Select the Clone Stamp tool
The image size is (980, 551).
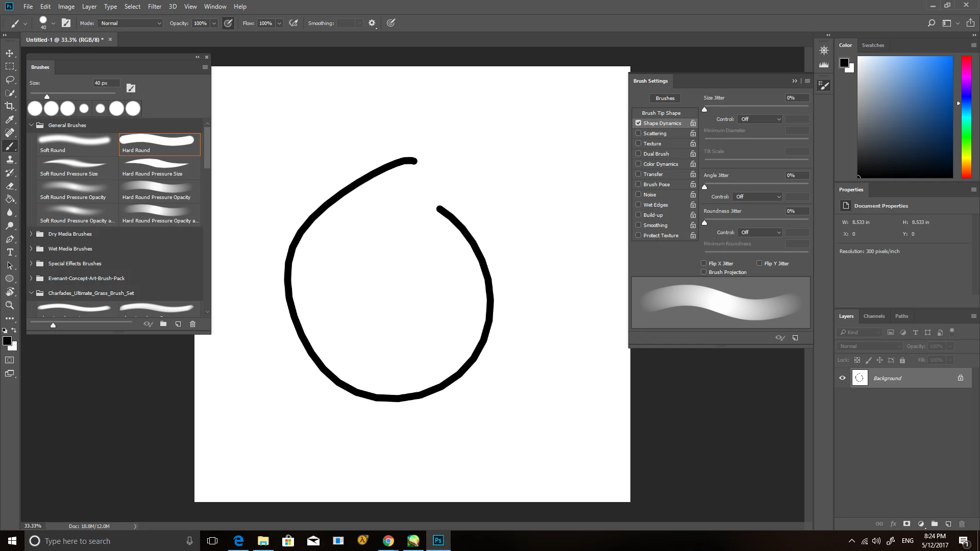click(x=10, y=159)
